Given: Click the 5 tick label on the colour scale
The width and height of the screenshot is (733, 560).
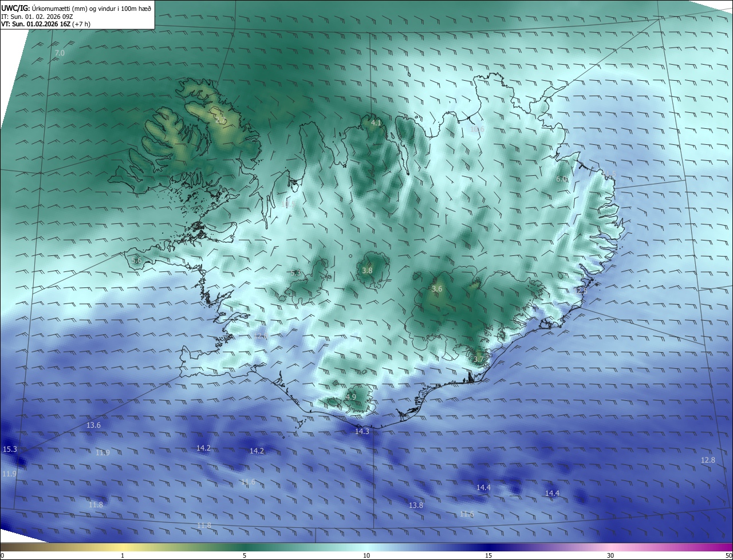Looking at the screenshot, I should (x=245, y=555).
